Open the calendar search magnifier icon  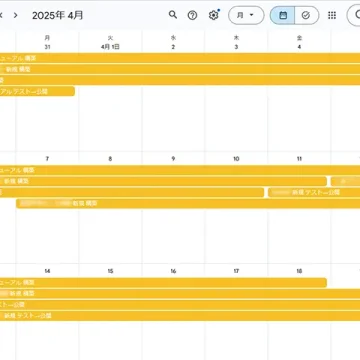pos(173,15)
